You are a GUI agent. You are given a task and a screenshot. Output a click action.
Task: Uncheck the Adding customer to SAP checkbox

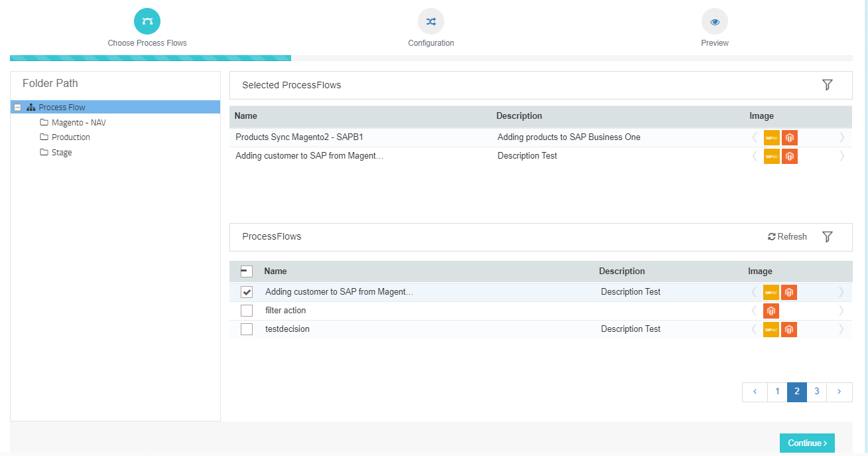pos(246,291)
